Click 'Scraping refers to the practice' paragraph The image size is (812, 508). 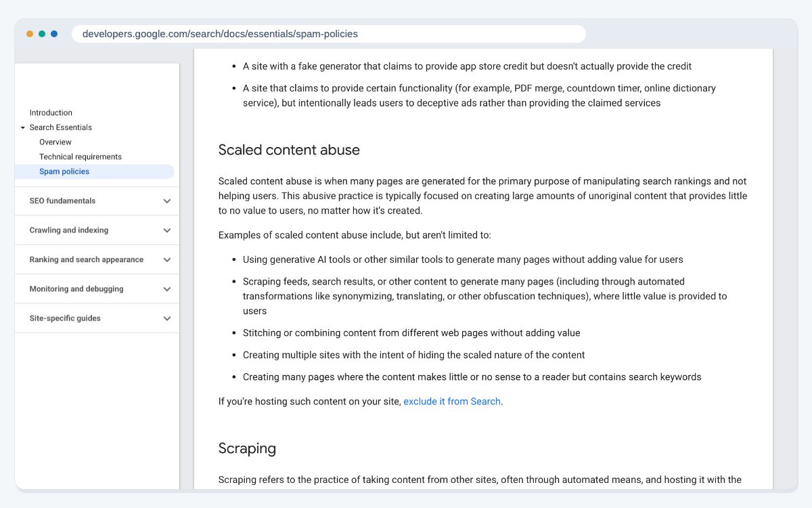coord(480,480)
